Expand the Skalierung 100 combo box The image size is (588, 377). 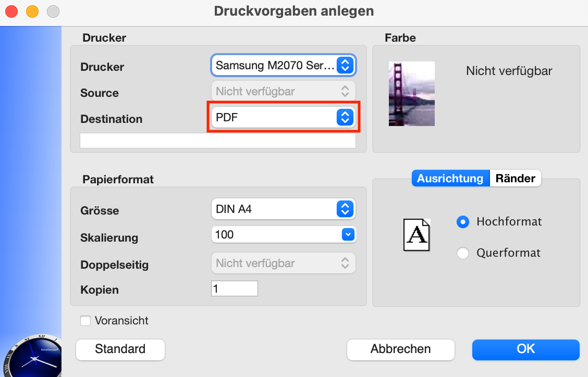coord(283,235)
